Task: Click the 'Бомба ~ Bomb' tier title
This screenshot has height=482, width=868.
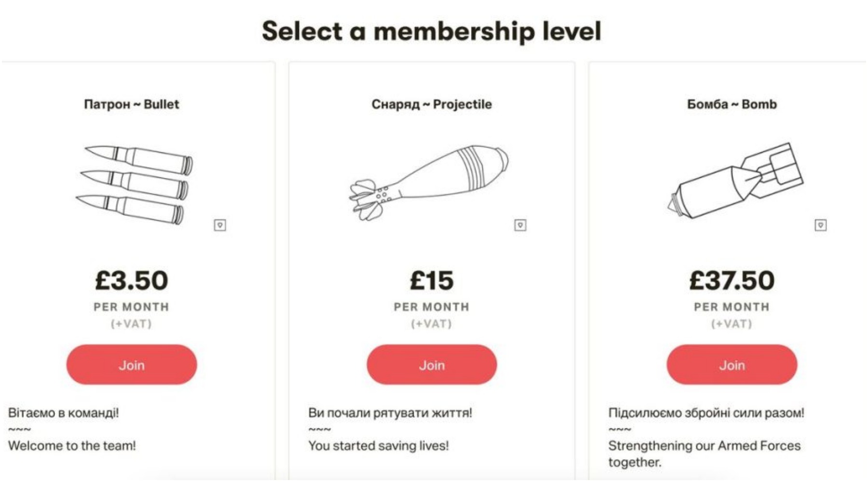Action: tap(732, 104)
